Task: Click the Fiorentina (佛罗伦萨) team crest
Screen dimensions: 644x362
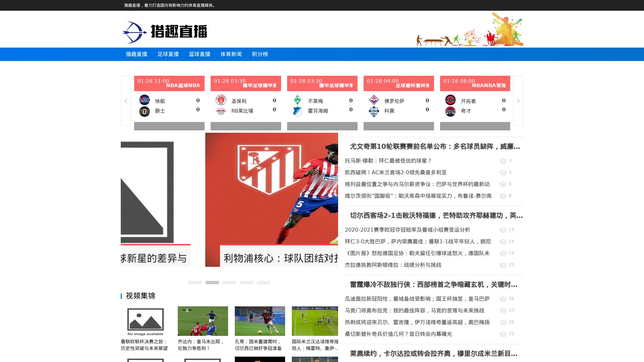Action: click(374, 100)
